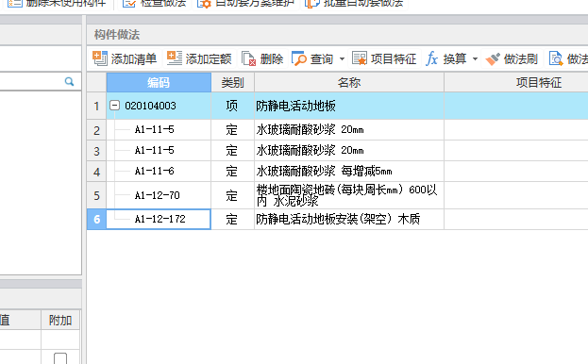Screen dimensions: 588x364
Task: Toggle the checkbox under 附加 column
Action: click(x=60, y=358)
